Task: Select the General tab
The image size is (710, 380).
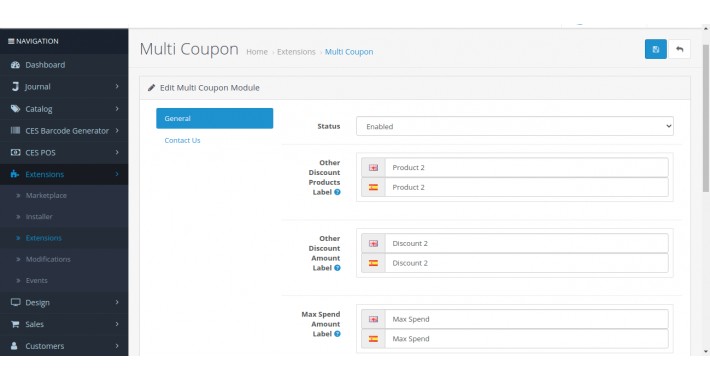Action: (215, 118)
